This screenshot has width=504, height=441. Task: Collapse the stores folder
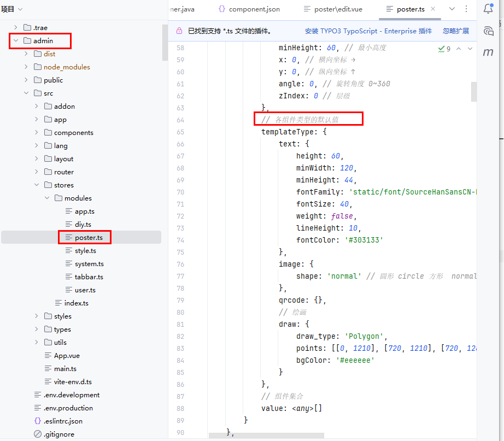point(37,185)
